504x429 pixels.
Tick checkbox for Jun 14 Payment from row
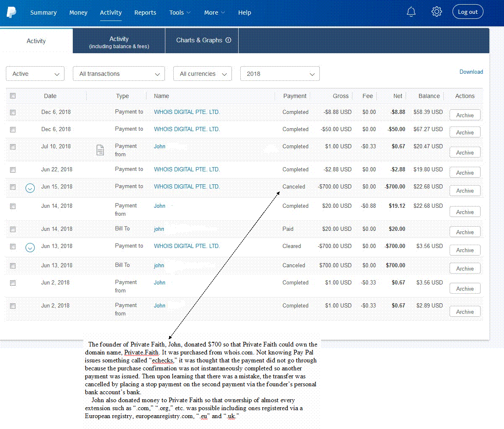point(13,206)
